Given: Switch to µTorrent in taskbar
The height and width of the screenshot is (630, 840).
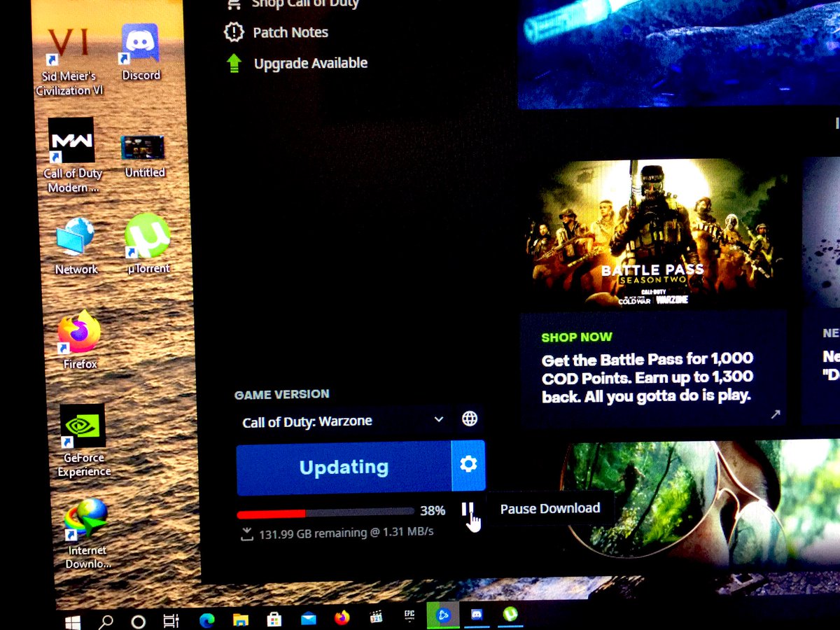Looking at the screenshot, I should (511, 615).
